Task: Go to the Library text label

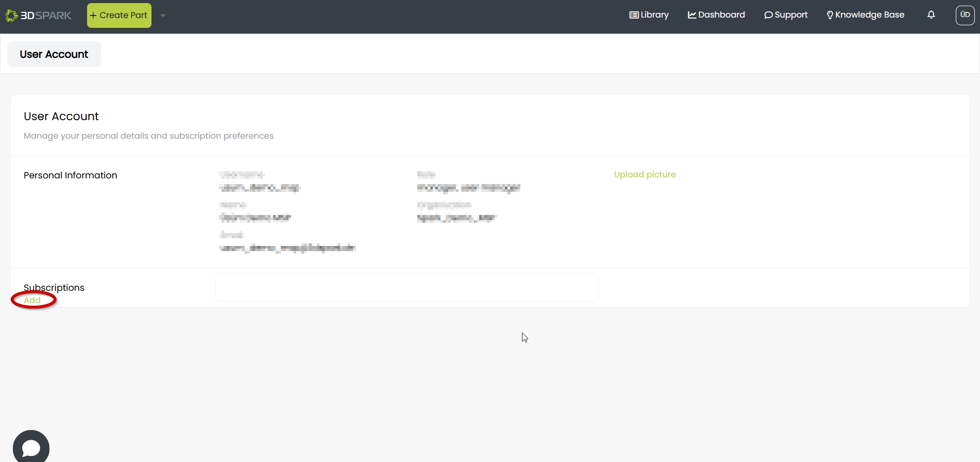Action: tap(654, 15)
